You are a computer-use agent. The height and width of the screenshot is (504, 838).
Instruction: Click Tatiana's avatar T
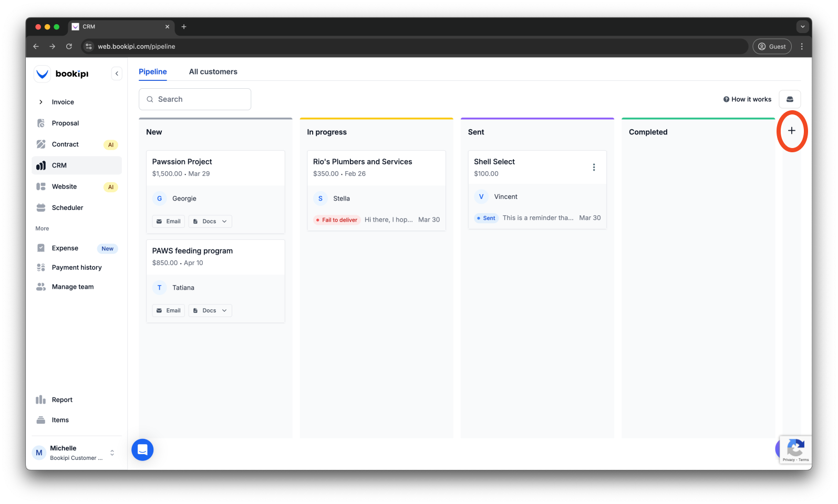(x=160, y=288)
